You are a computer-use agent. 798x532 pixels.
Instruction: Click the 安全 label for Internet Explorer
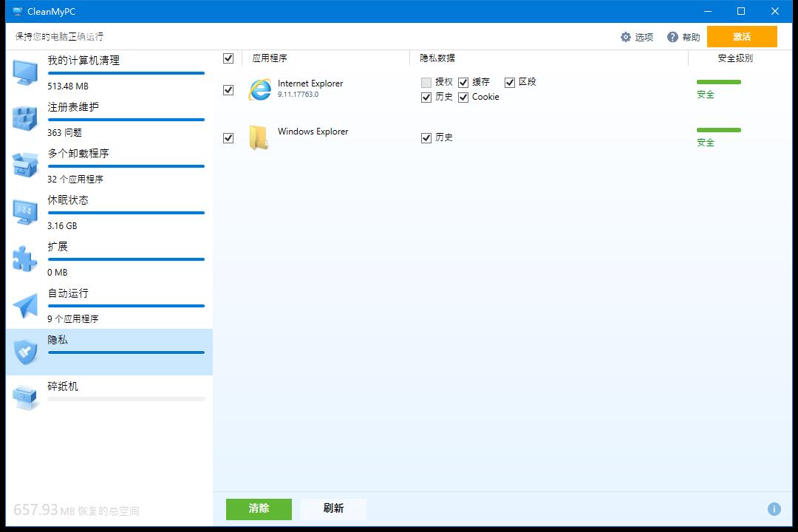point(706,95)
